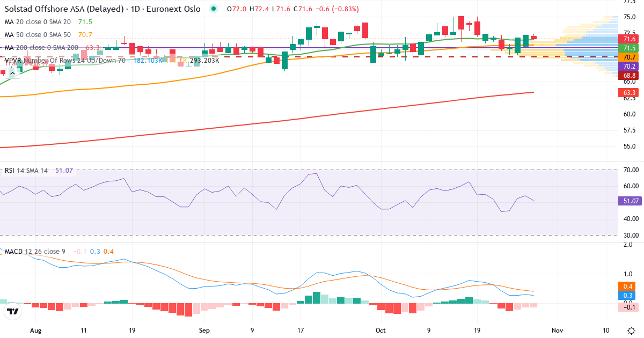
Task: Select the VPVR Number Of Rows legend
Action: tap(65, 61)
